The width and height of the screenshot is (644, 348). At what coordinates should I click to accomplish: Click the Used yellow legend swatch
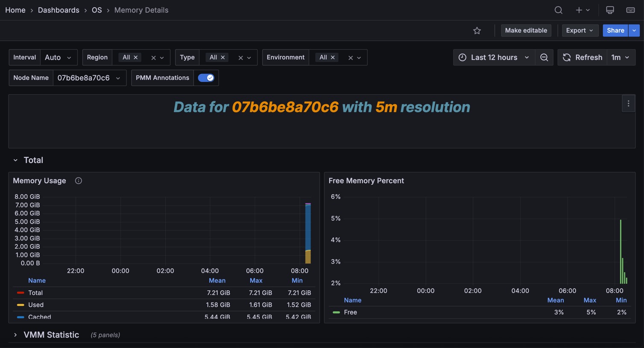point(20,305)
